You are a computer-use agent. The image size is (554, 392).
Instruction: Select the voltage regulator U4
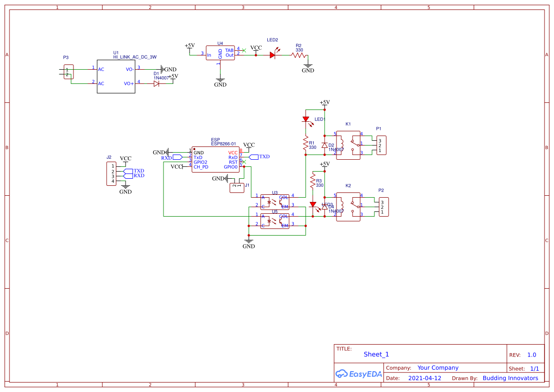click(x=220, y=52)
